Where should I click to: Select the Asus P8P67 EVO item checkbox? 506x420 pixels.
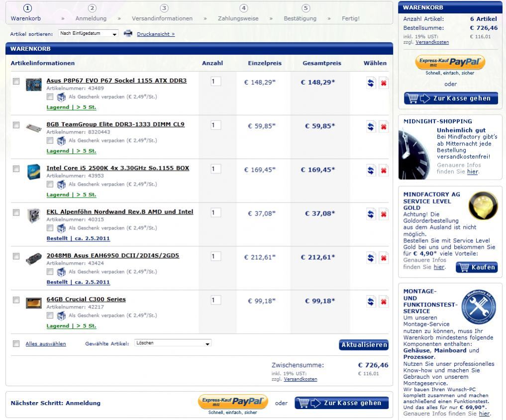[16, 81]
